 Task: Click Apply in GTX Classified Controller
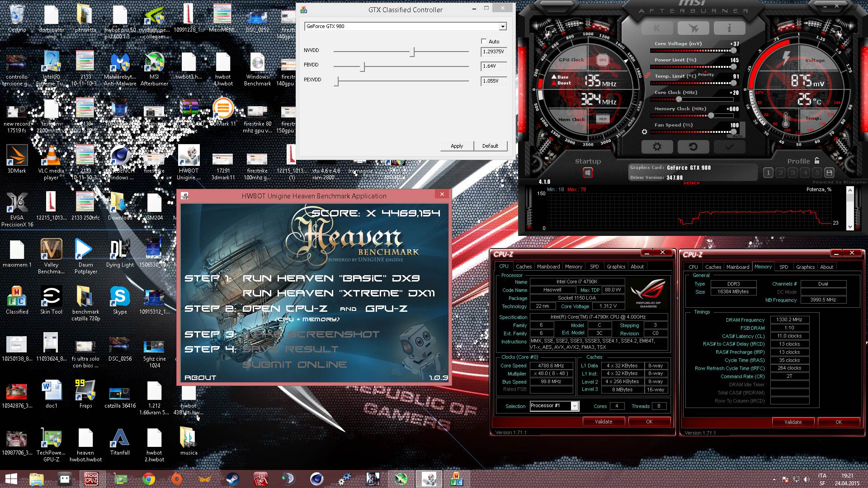[x=457, y=146]
